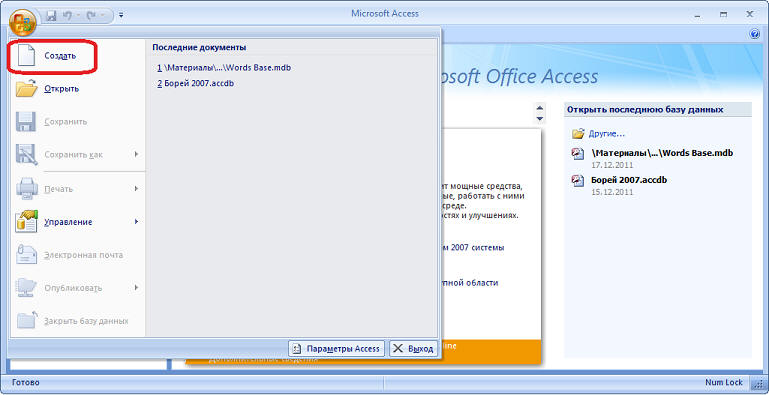Click the floppy disk icon beside Сохранить
Image resolution: width=769 pixels, height=395 pixels.
pyautogui.click(x=26, y=122)
